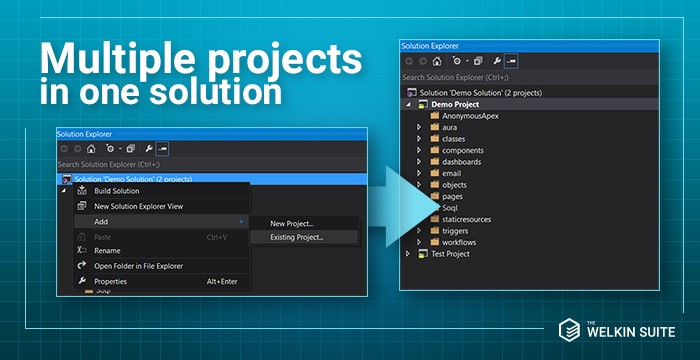Click Home icon in panel showing Demo Project folders

click(x=437, y=61)
